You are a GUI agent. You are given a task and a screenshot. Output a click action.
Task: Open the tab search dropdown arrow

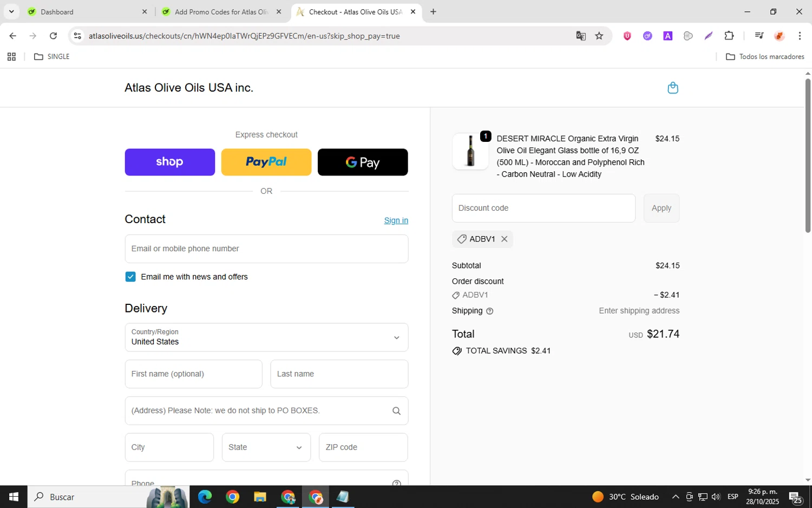click(11, 11)
